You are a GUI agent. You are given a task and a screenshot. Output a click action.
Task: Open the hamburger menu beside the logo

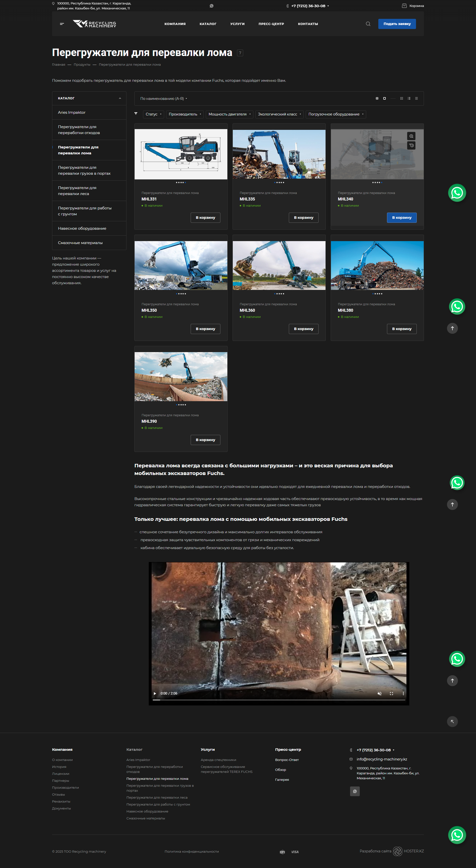[62, 24]
